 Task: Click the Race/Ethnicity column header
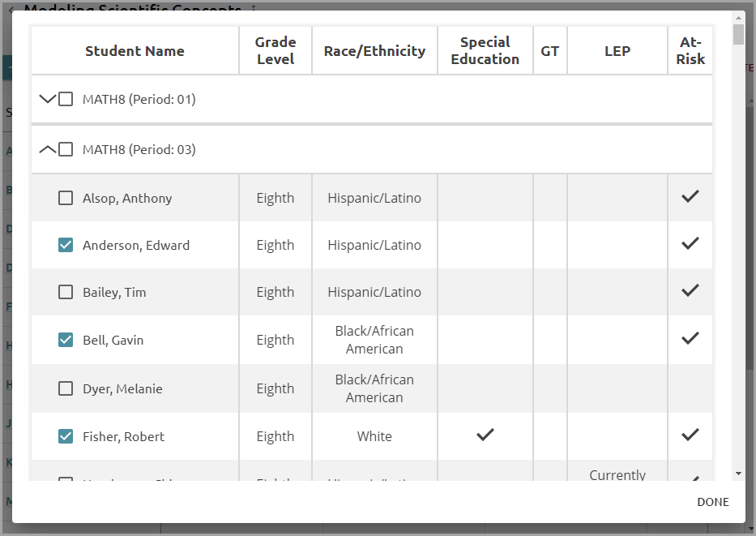(374, 51)
